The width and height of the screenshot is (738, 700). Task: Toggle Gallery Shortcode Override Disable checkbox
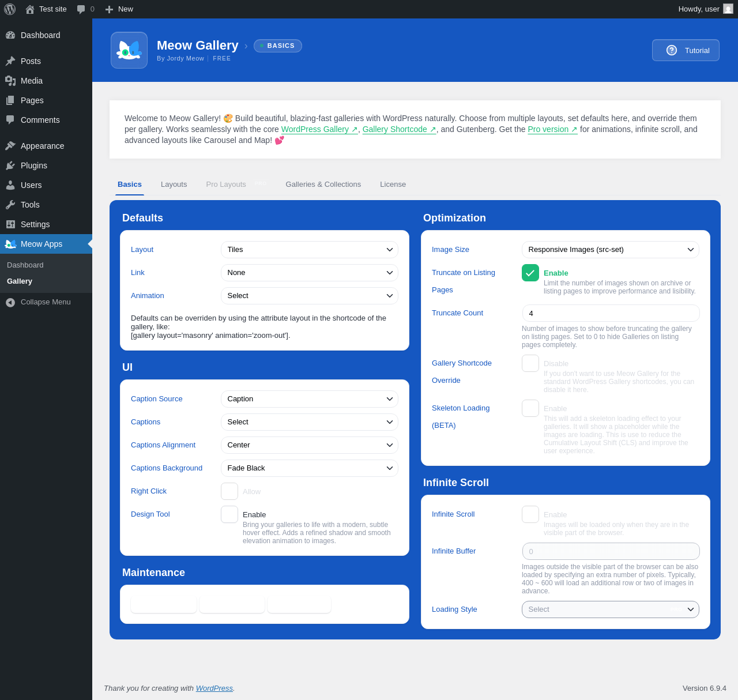530,363
